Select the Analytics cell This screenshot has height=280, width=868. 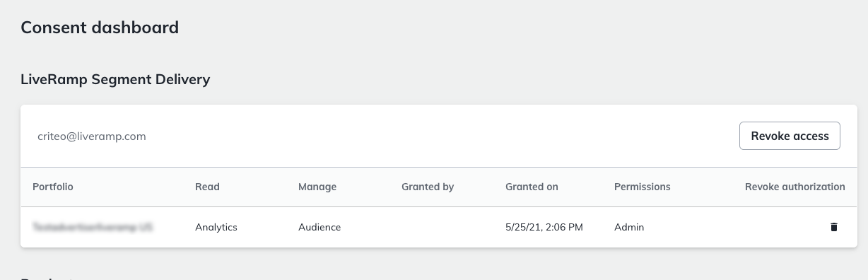tap(216, 227)
